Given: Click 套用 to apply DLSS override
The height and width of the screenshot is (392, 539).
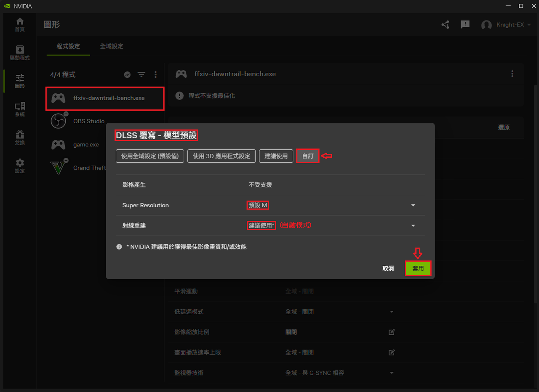Looking at the screenshot, I should pos(418,268).
